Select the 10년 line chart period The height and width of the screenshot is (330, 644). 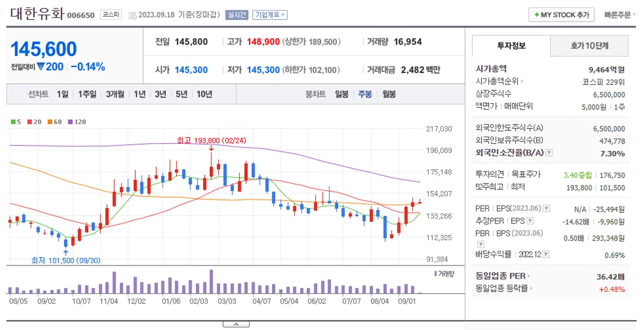(204, 94)
